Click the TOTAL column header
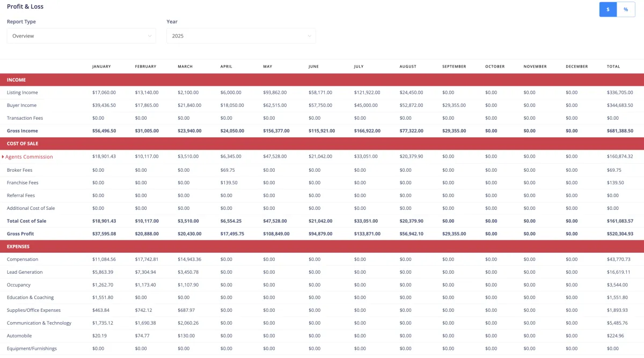 click(613, 67)
